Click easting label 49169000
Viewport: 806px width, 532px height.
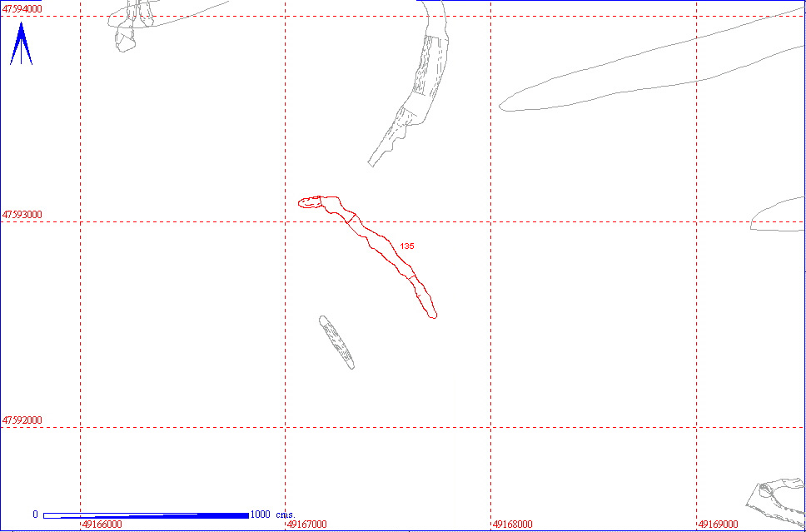(x=718, y=525)
